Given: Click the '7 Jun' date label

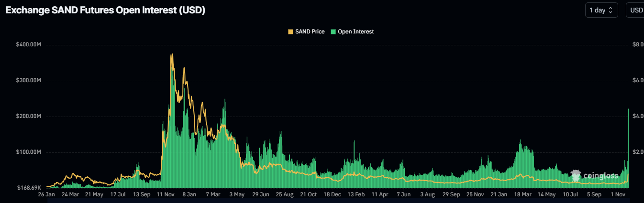Looking at the screenshot, I should [x=404, y=195].
